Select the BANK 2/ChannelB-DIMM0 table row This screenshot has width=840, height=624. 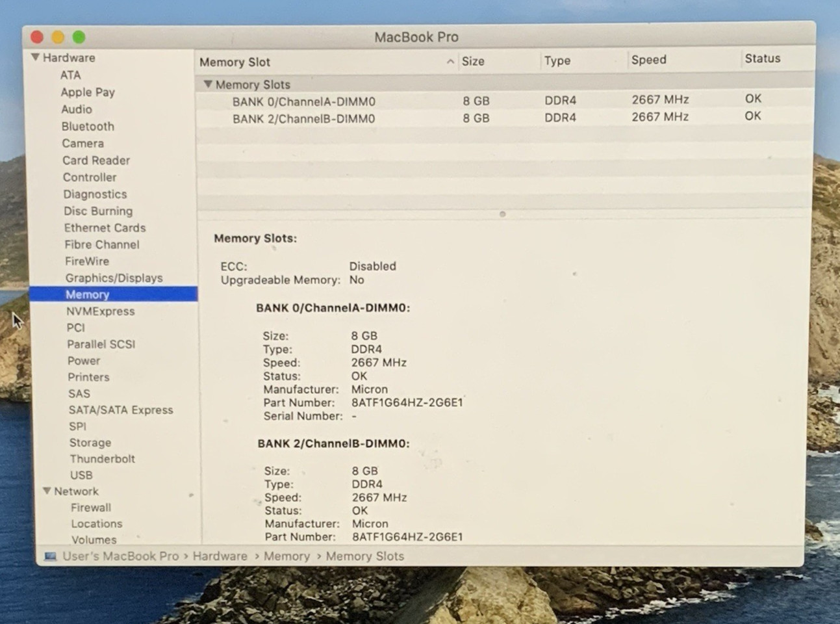tap(504, 118)
